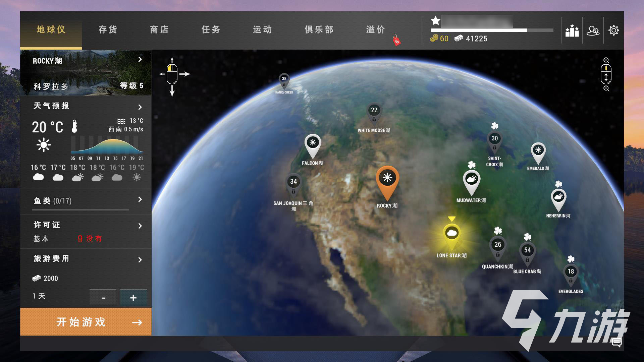Screen dimensions: 644x362
Task: Click the hourly temperature graph
Action: [x=107, y=145]
